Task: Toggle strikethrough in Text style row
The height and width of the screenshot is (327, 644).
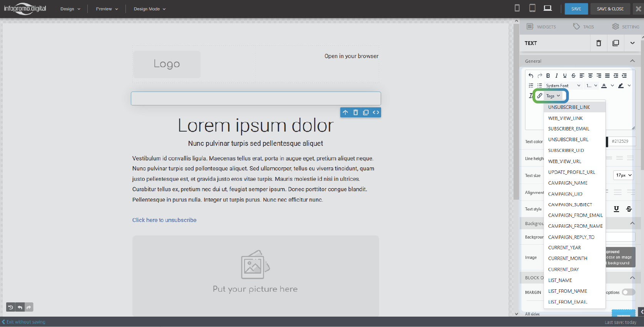Action: tap(629, 209)
